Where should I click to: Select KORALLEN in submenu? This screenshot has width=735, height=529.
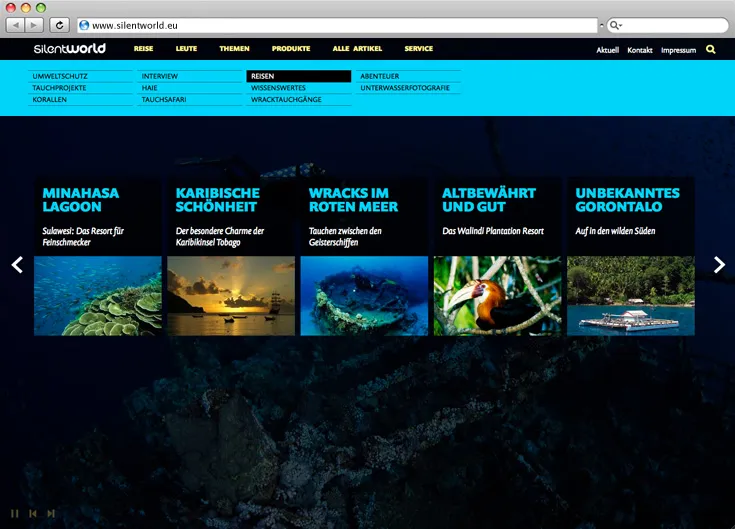(81, 100)
